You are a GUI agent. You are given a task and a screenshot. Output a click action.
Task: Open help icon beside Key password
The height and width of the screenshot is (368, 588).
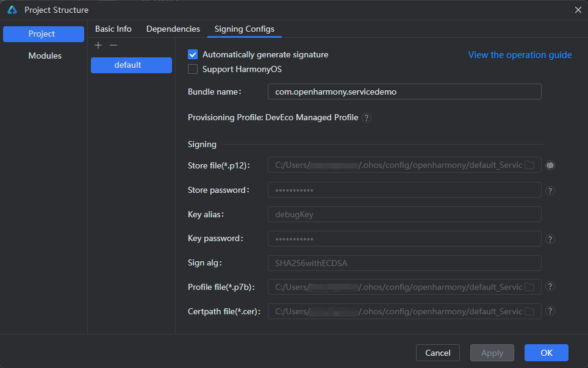pos(550,239)
